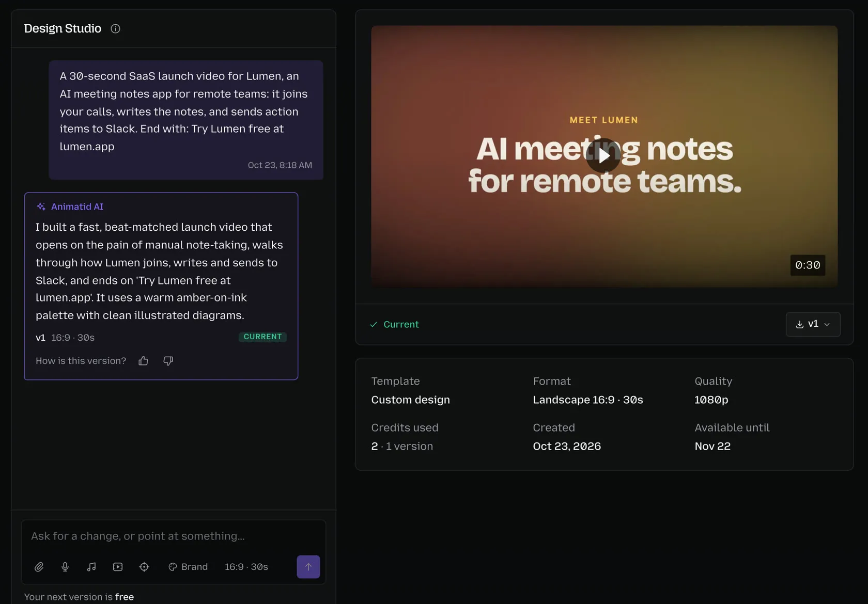The height and width of the screenshot is (604, 868).
Task: Click the Nov 22 available-until date
Action: click(712, 447)
